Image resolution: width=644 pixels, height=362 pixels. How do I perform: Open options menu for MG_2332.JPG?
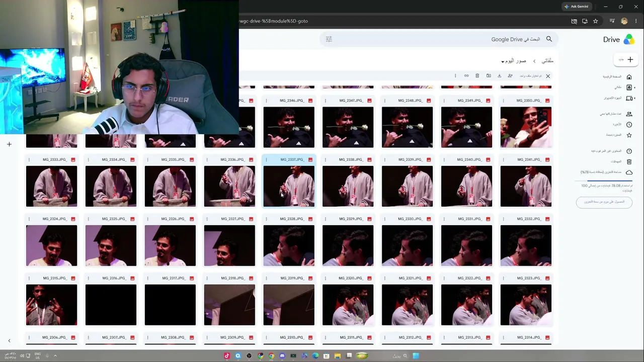[504, 219]
